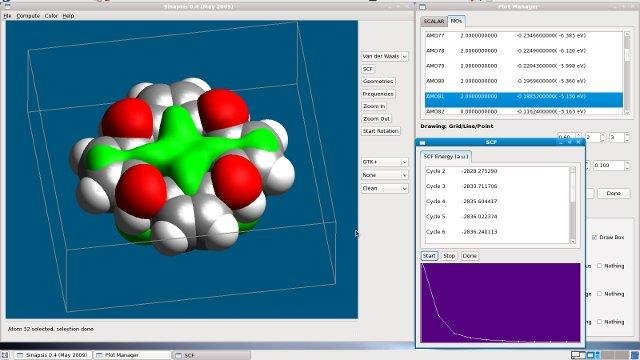
Task: Open the None dropdown
Action: coord(384,175)
